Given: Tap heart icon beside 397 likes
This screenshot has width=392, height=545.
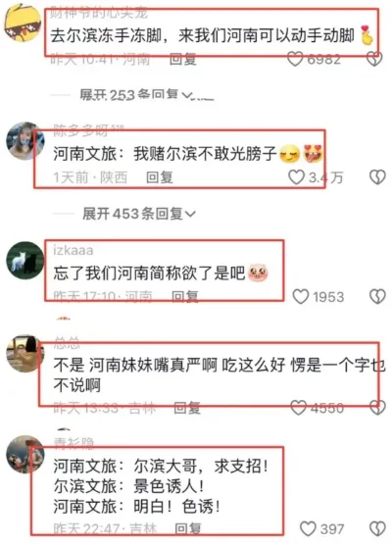Looking at the screenshot, I should [x=308, y=528].
